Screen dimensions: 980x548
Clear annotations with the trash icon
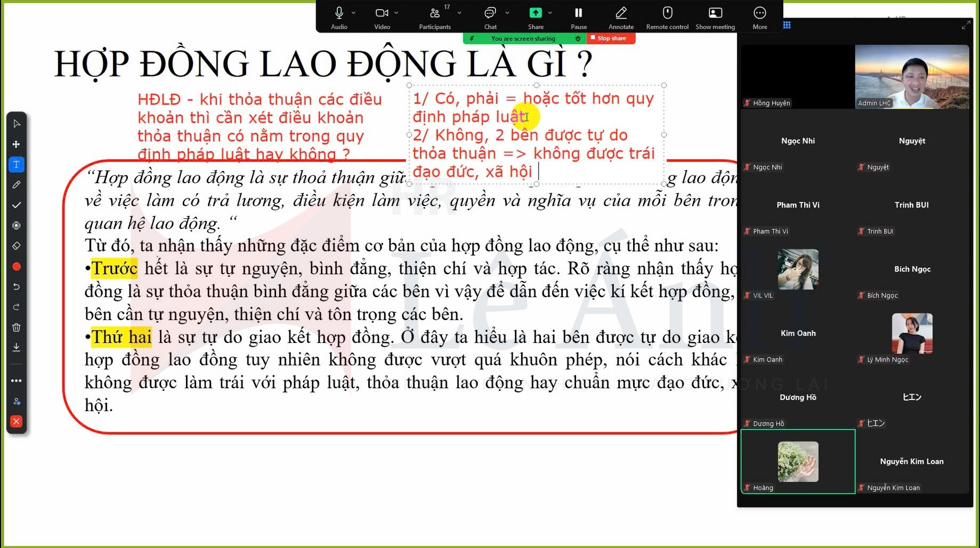pyautogui.click(x=17, y=328)
